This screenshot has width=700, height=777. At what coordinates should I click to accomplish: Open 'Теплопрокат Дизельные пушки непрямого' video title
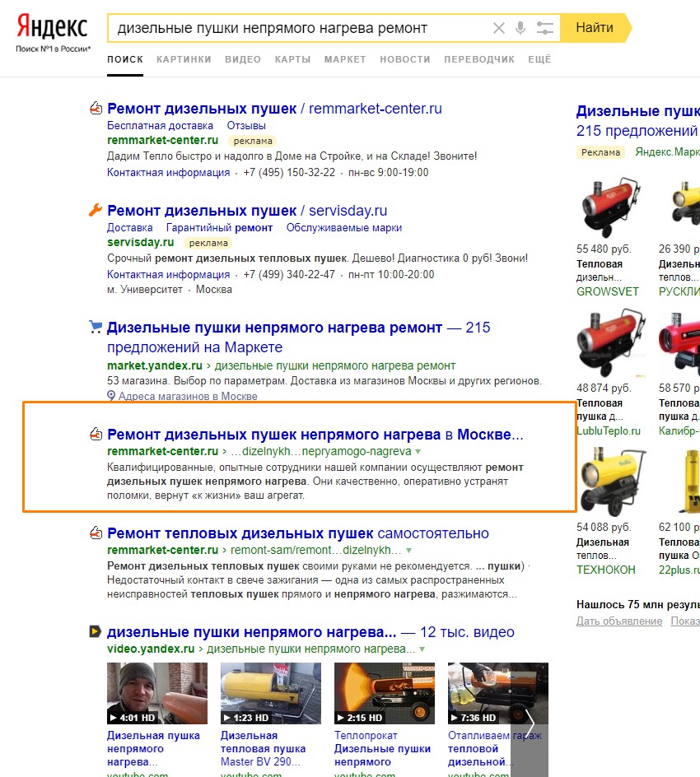pos(382,749)
